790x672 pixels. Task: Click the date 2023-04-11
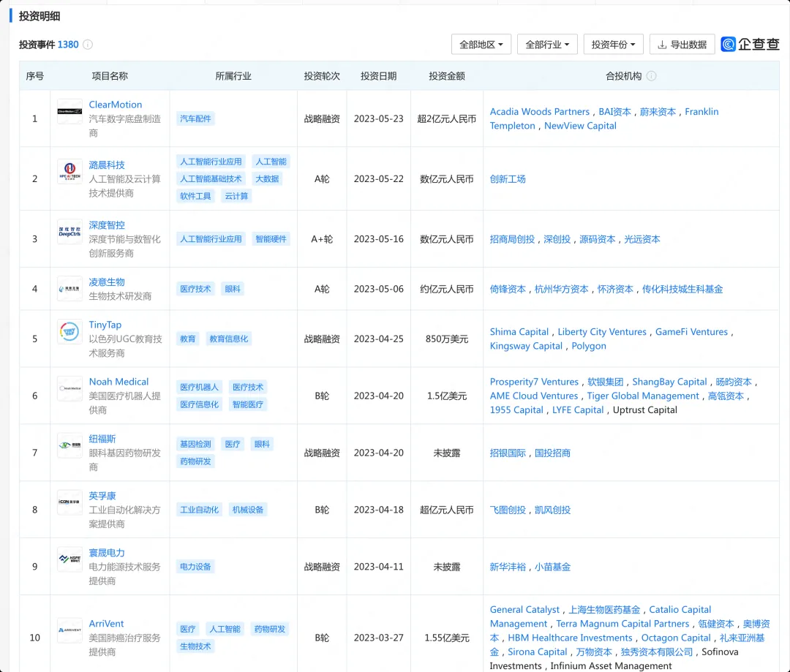click(x=379, y=566)
